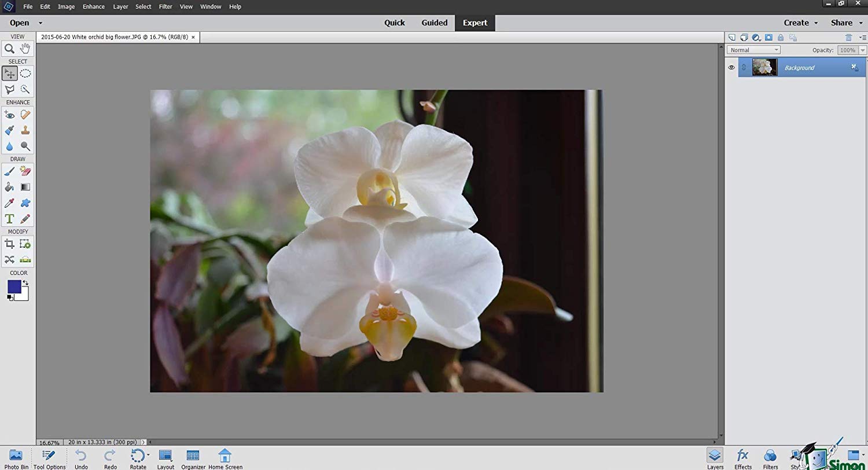Open the Enhance menu

[93, 6]
